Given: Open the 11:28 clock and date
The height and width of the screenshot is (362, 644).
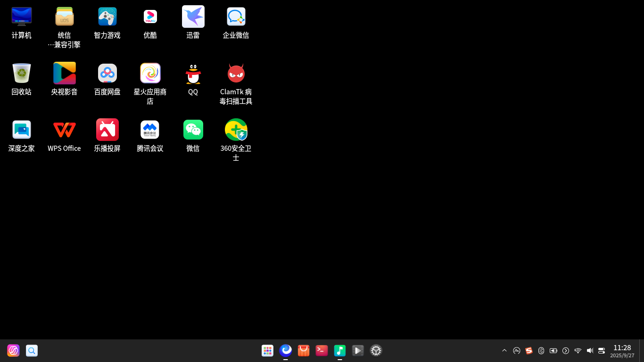Looking at the screenshot, I should click(x=622, y=351).
